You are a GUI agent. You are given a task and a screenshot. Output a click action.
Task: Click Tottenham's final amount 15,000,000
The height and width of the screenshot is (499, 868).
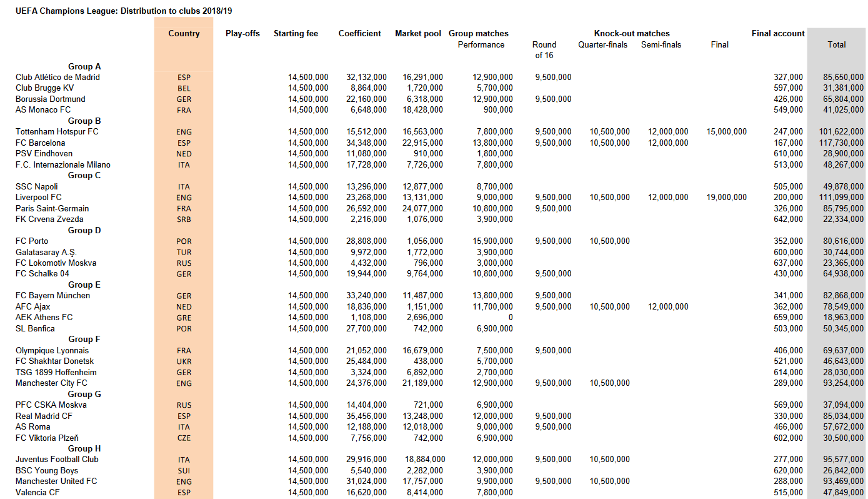tap(727, 131)
